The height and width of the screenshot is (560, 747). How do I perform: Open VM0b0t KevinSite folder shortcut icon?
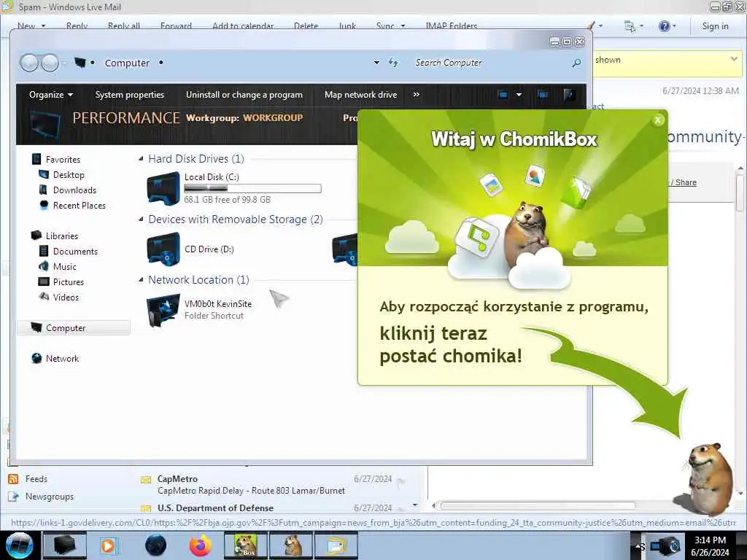[163, 310]
